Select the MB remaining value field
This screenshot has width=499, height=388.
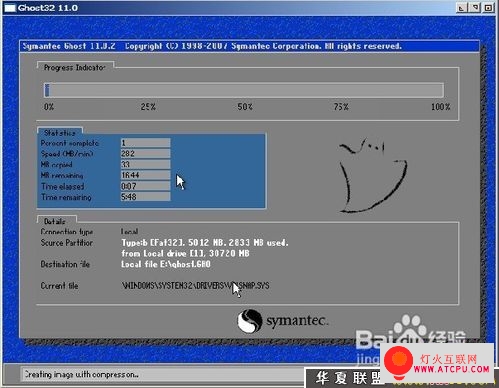point(145,175)
